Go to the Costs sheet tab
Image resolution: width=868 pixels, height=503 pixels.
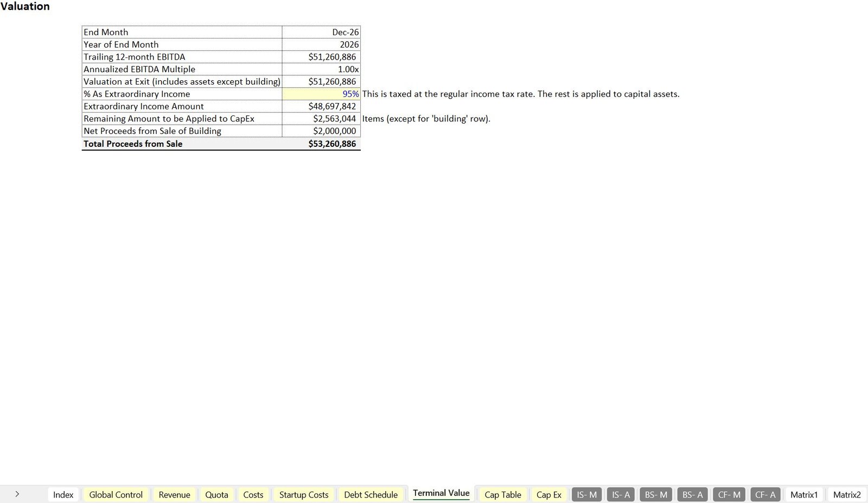point(253,494)
